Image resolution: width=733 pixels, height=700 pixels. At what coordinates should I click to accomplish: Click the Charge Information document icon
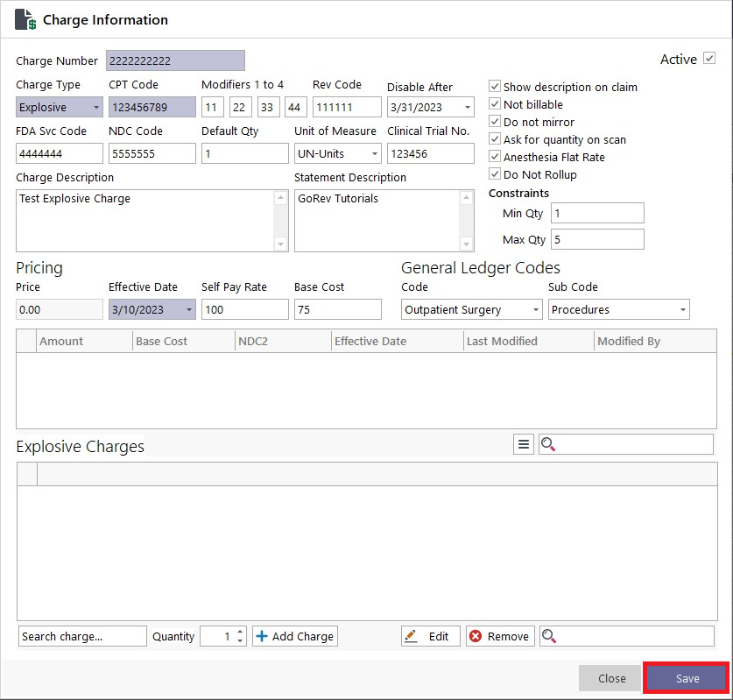tap(25, 19)
